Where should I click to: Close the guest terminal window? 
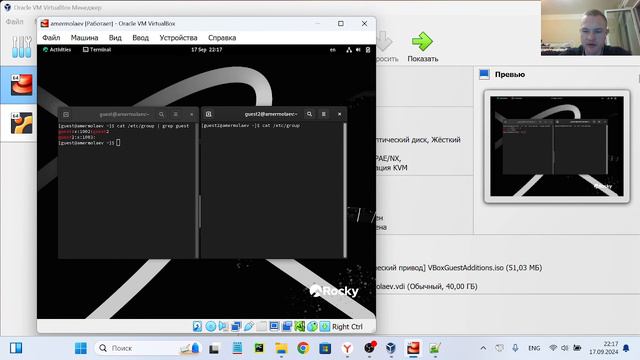(x=191, y=115)
